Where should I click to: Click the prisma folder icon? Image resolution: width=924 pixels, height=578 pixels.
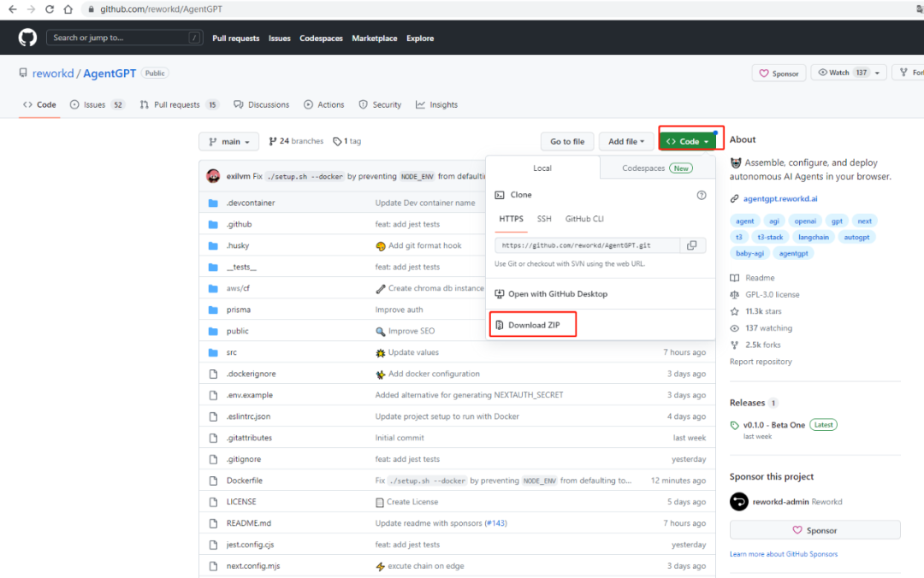click(x=213, y=310)
